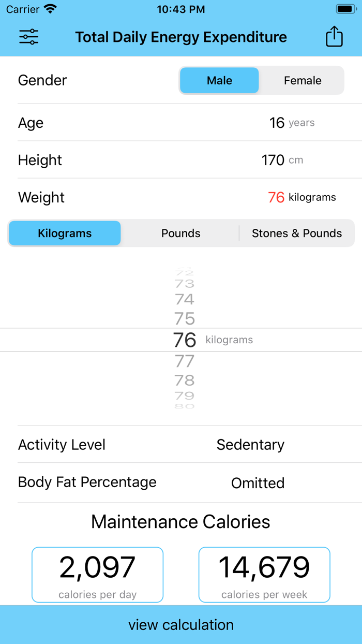
Task: Switch to Stones & Pounds unit
Action: 297,233
